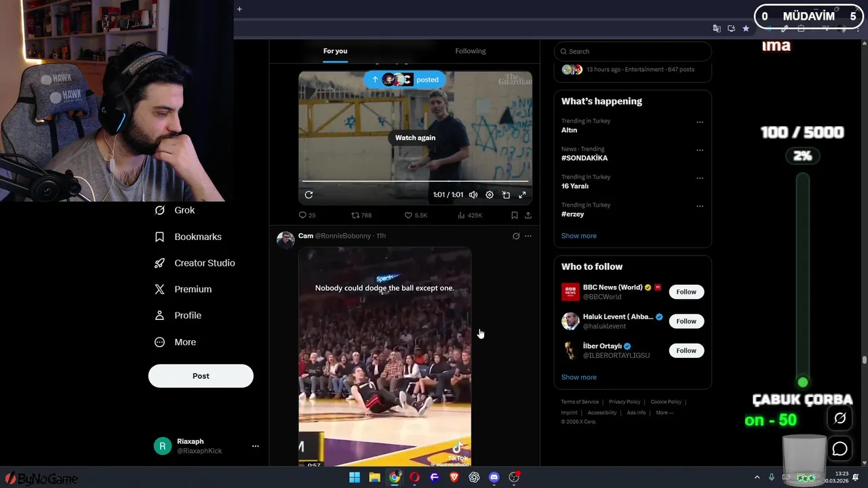Switch to the Following tab

471,51
